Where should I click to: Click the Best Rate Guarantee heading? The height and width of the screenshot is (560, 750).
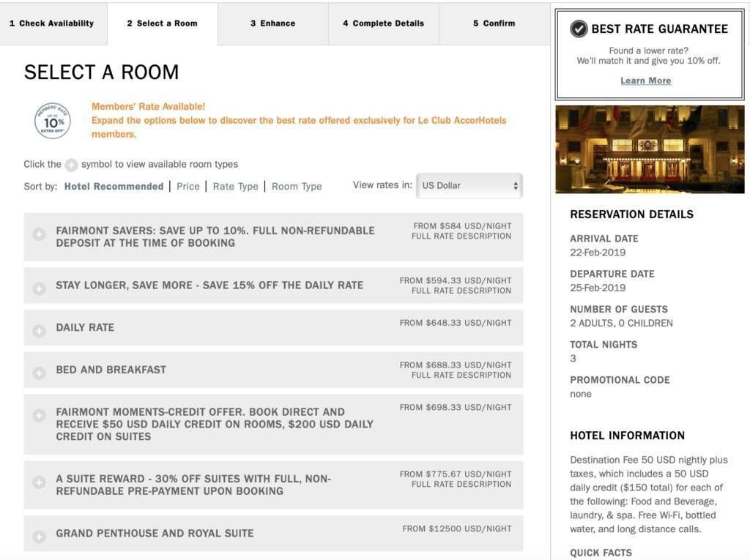tap(660, 29)
